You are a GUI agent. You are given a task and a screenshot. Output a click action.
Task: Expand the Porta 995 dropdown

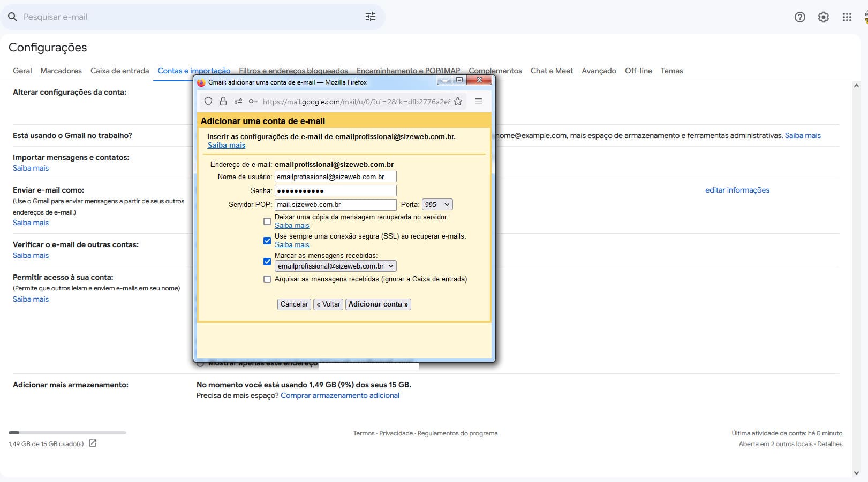(437, 204)
